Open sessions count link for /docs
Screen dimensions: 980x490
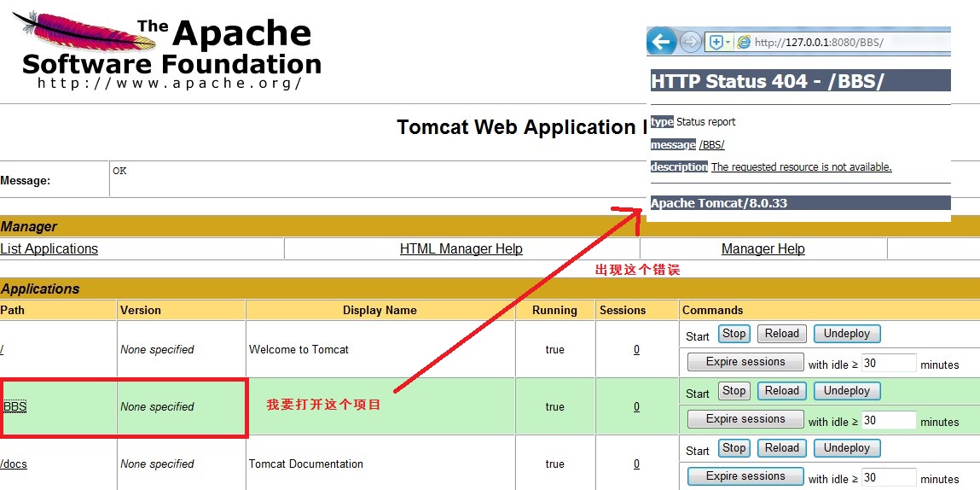636,464
